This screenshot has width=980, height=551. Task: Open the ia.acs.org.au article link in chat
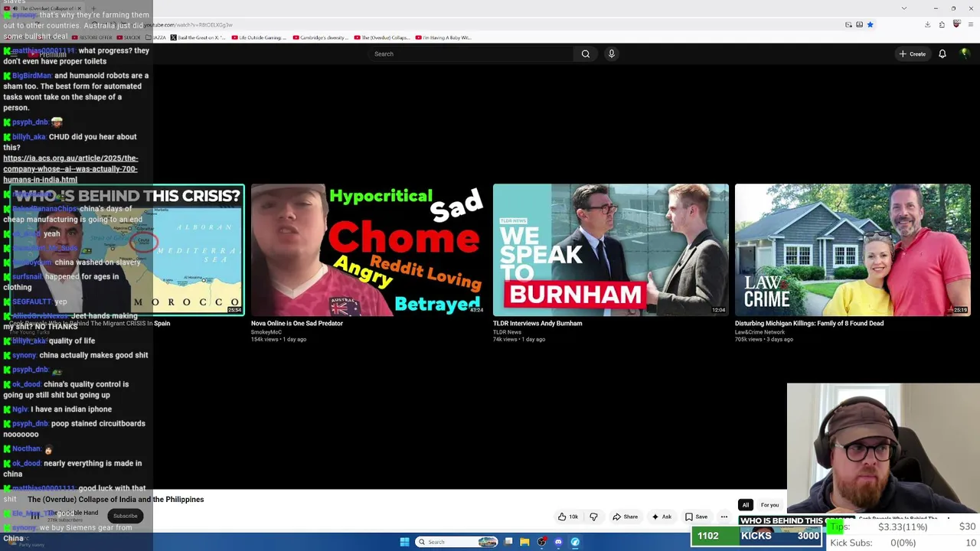pyautogui.click(x=70, y=168)
